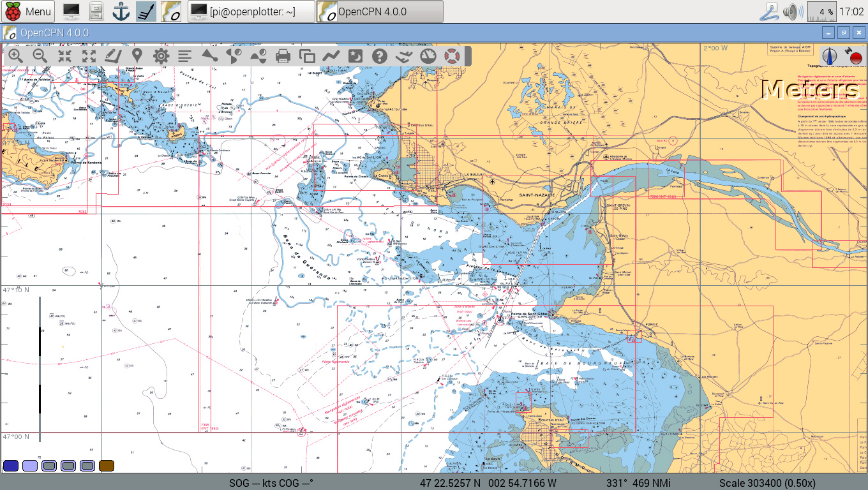Print the chart with the printer icon

click(283, 56)
